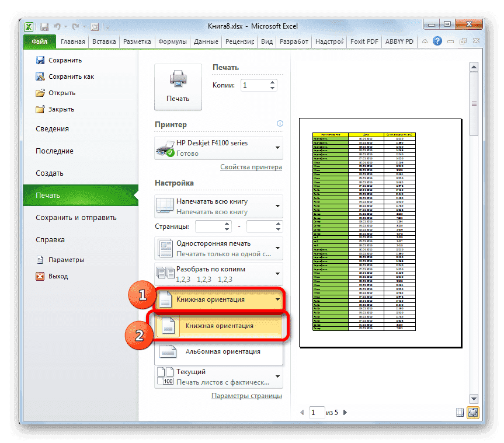Image resolution: width=504 pixels, height=443 pixels.
Task: Click the Выход icon to exit Excel
Action: [40, 276]
